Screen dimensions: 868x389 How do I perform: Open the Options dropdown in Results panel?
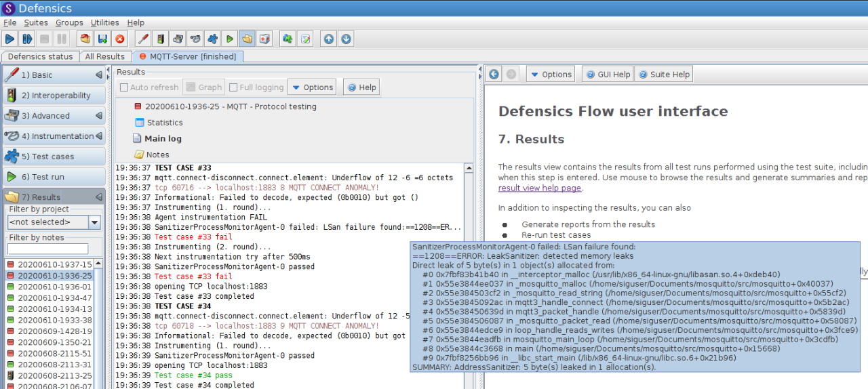point(312,87)
